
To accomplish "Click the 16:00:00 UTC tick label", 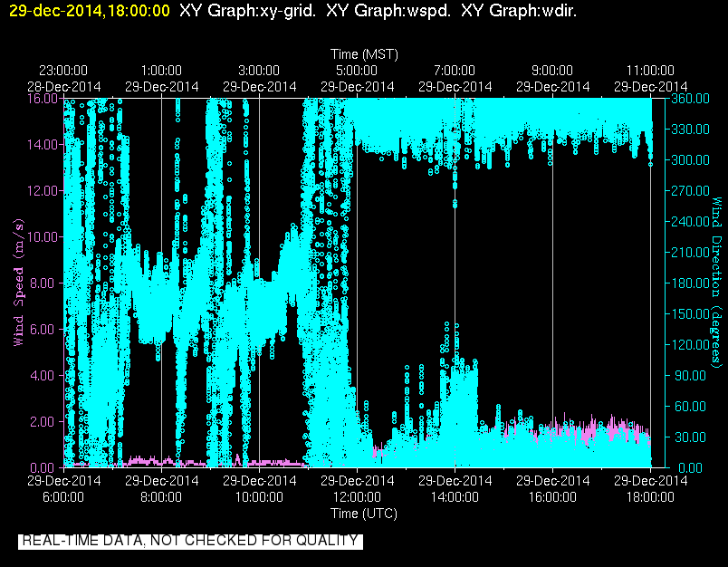I will [552, 497].
